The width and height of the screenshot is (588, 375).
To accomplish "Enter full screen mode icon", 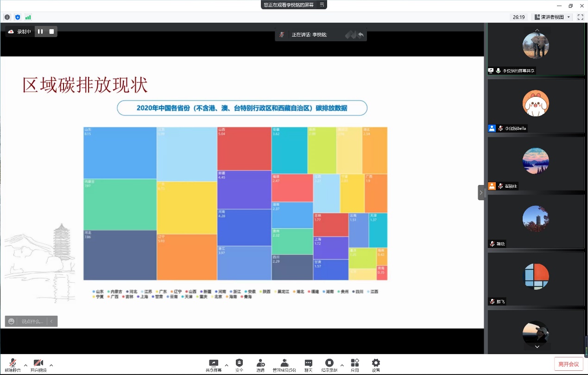I will (580, 17).
